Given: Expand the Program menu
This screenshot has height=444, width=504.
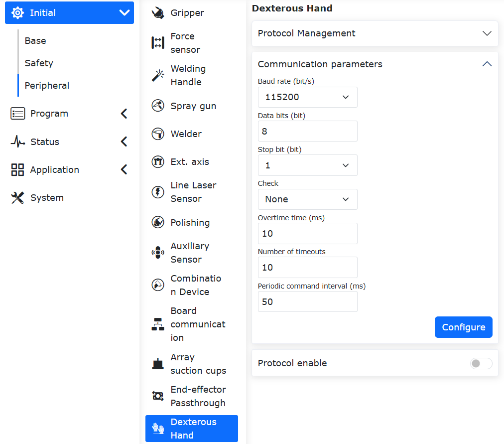Looking at the screenshot, I should point(69,114).
